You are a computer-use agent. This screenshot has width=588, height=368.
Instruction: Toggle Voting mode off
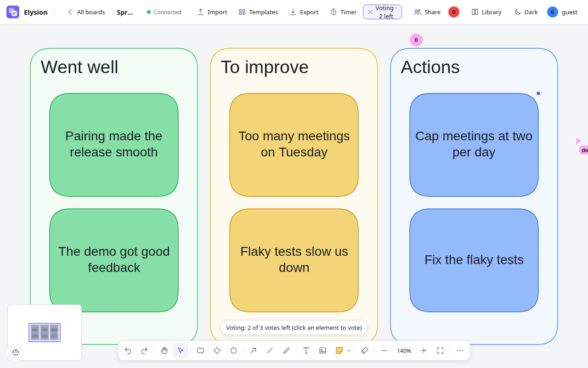click(x=382, y=12)
